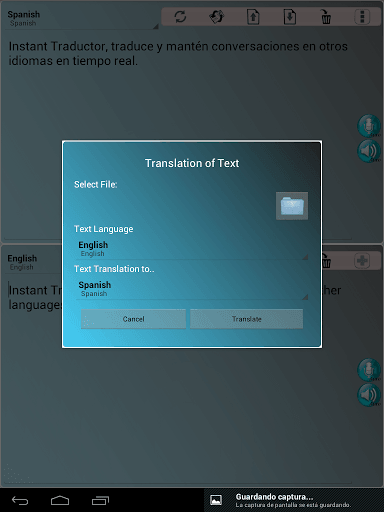Expand the Text Language English dropdown
Image resolution: width=384 pixels, height=512 pixels.
[192, 249]
